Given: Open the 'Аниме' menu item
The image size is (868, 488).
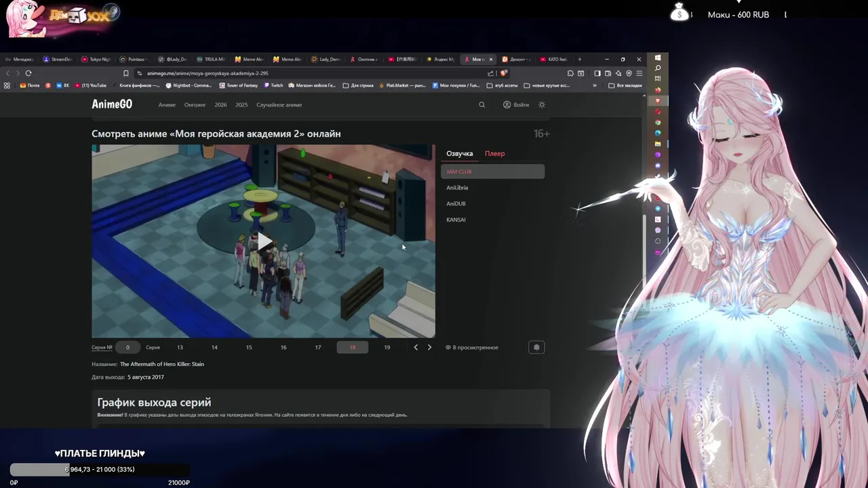Looking at the screenshot, I should point(167,105).
